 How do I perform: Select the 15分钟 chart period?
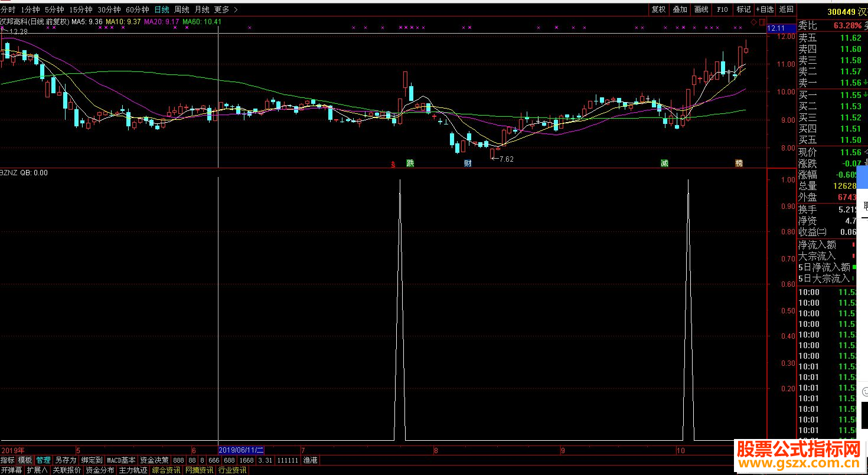(x=80, y=9)
